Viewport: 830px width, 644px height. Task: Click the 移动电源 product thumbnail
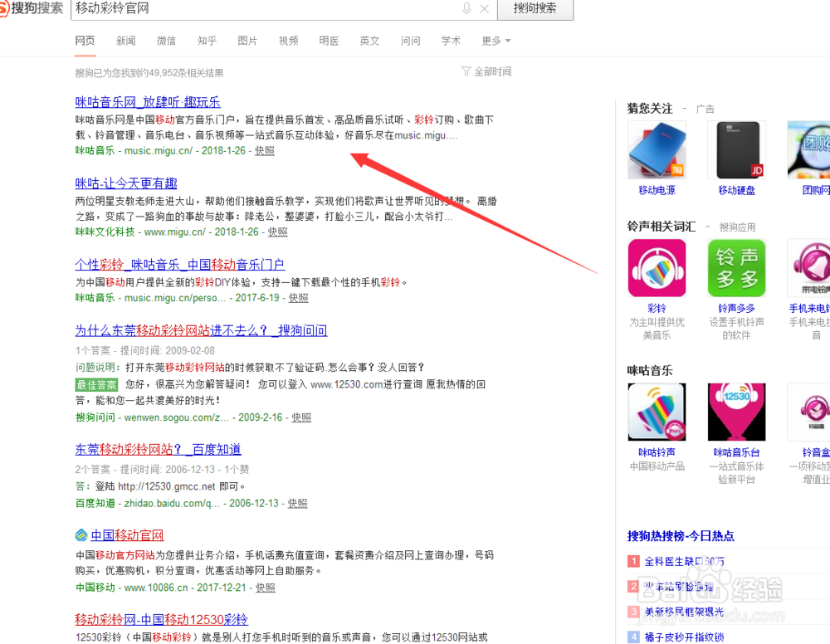(x=657, y=149)
